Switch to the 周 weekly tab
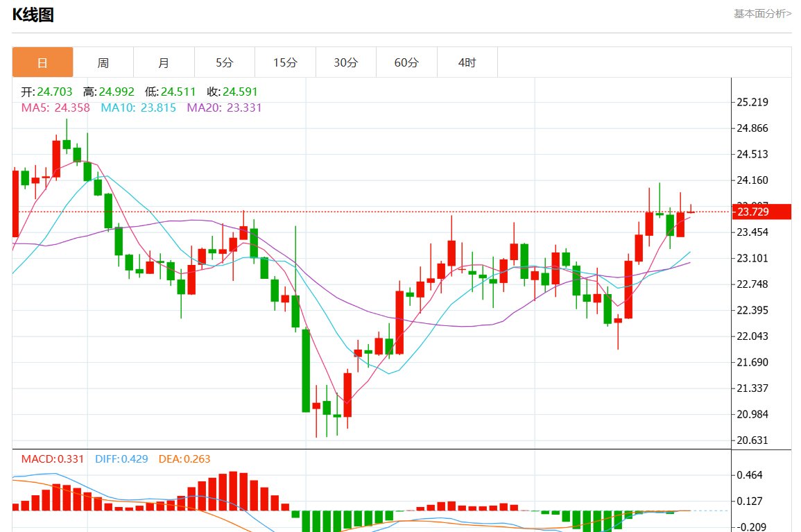This screenshot has height=532, width=801. pyautogui.click(x=103, y=62)
